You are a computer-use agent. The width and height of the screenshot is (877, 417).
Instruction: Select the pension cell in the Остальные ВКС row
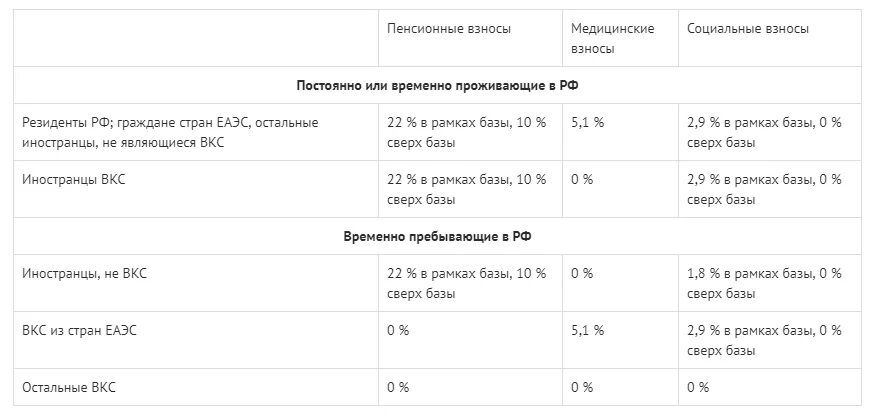[x=398, y=387]
